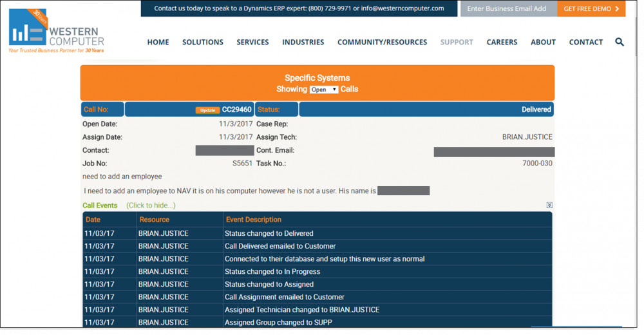Viewport: 644px width, 335px height.
Task: Go to the Support page
Action: (457, 42)
